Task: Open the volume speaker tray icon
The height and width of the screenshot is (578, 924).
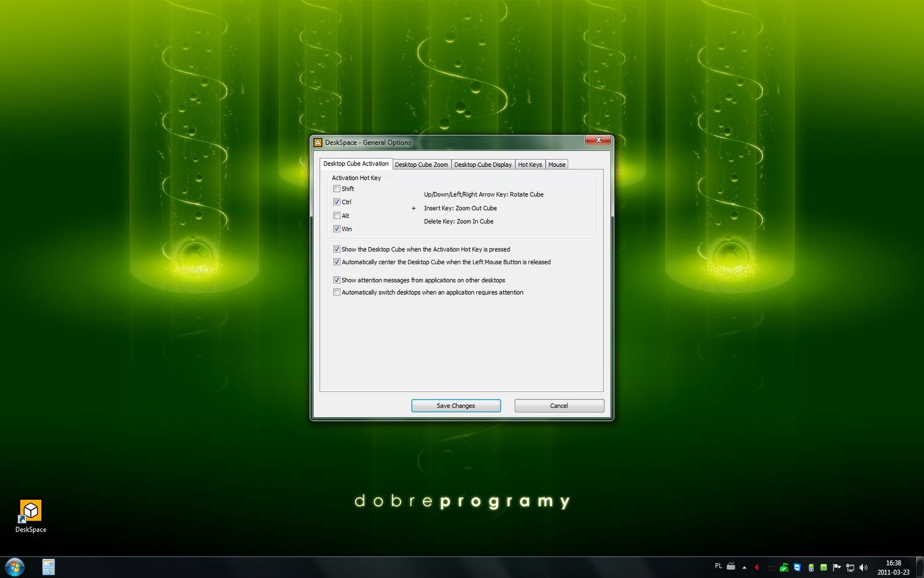Action: tap(864, 568)
